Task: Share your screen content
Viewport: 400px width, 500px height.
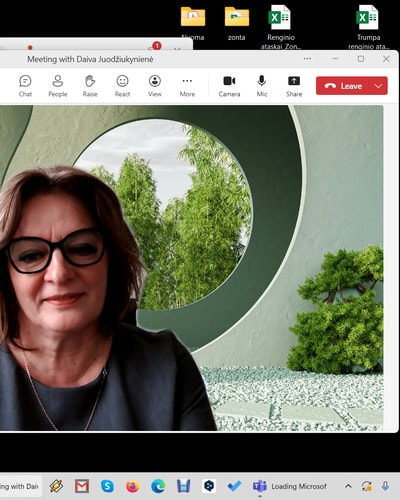Action: (294, 86)
